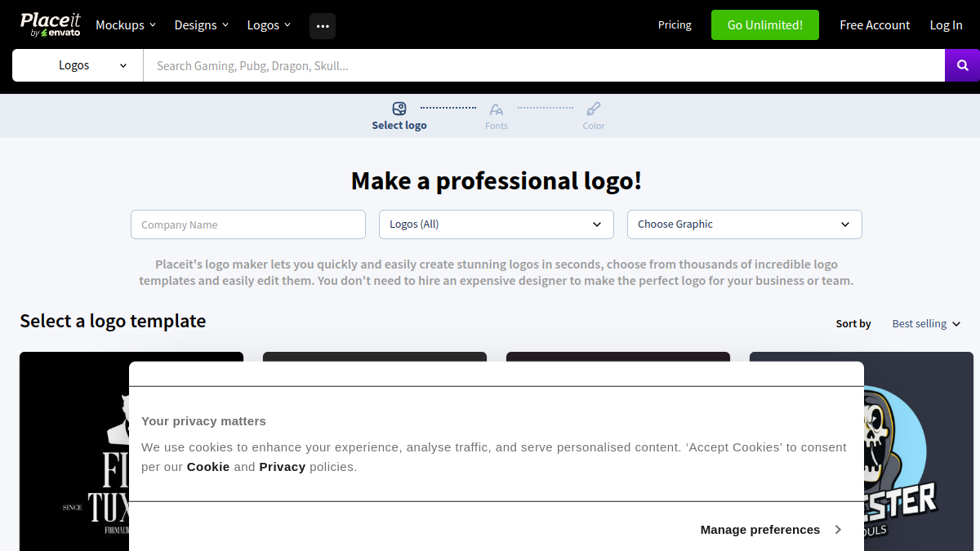Open the Privacy policy link
The width and height of the screenshot is (980, 551).
(283, 467)
